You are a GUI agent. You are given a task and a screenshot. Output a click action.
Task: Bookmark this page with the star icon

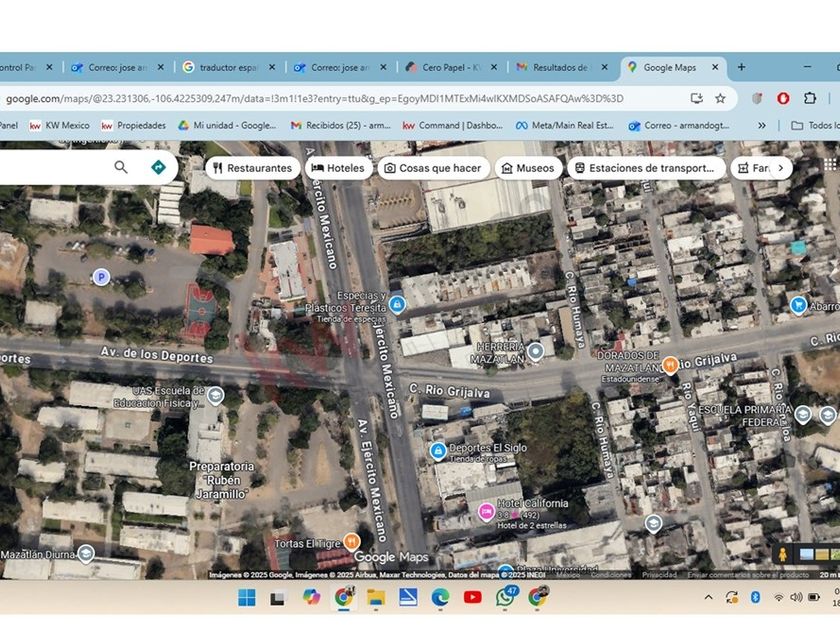(720, 98)
